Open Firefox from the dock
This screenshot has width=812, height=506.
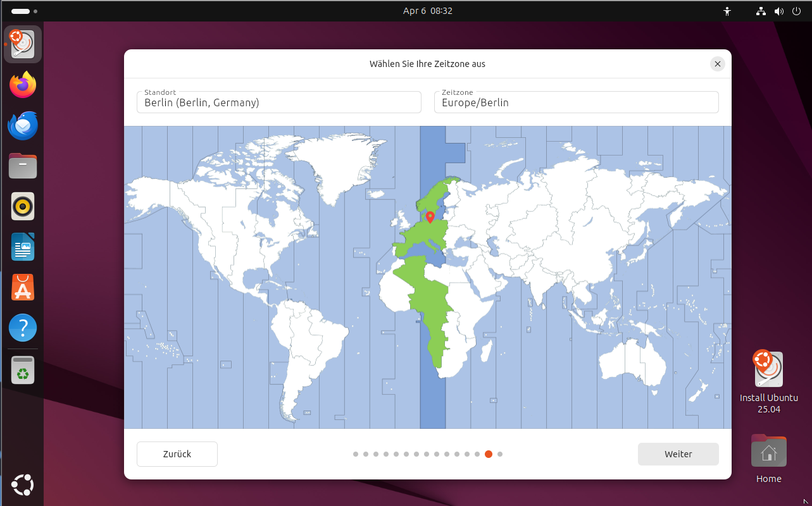pos(23,85)
